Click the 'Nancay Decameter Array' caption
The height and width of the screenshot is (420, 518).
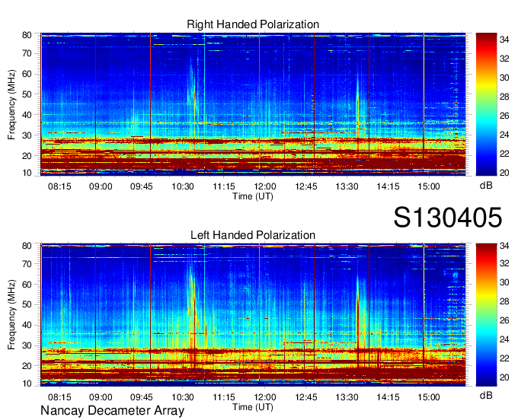pyautogui.click(x=112, y=410)
